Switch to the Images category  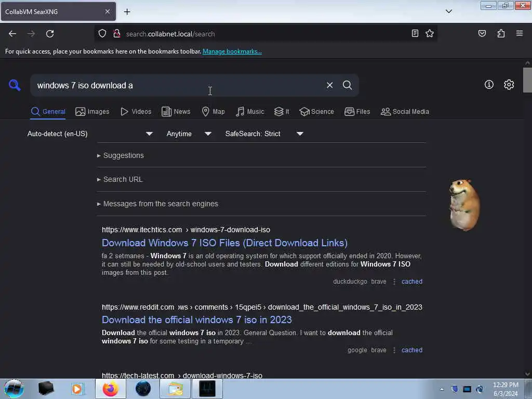point(92,112)
